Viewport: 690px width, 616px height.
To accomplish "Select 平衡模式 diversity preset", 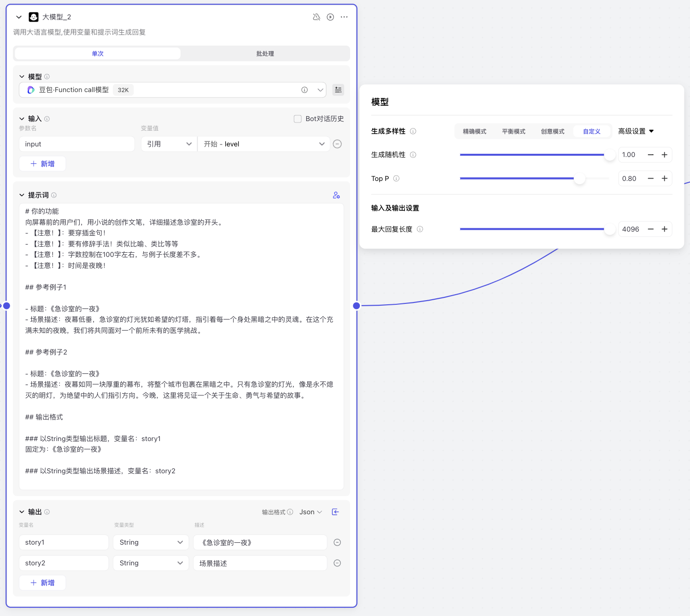I will (514, 131).
